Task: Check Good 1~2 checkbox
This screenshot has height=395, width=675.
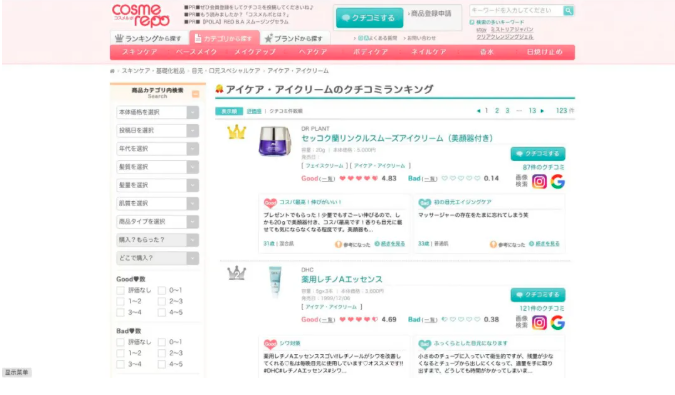Action: pyautogui.click(x=121, y=302)
